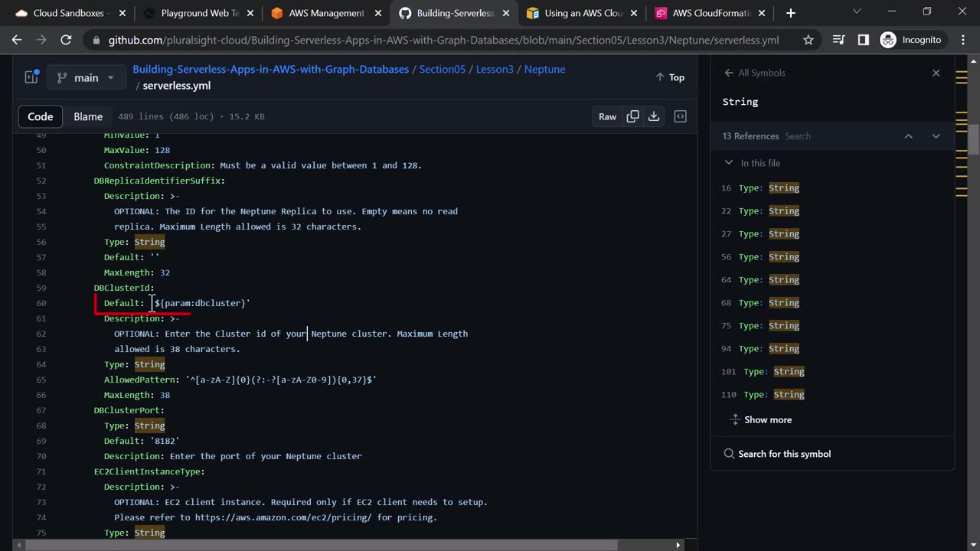980x551 pixels.
Task: Bookmark this page with star icon
Action: 808,40
